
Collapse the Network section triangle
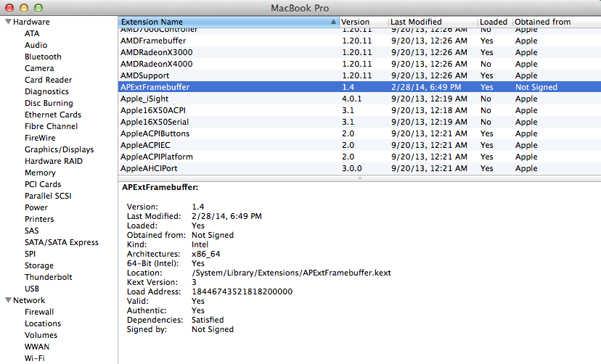point(8,300)
